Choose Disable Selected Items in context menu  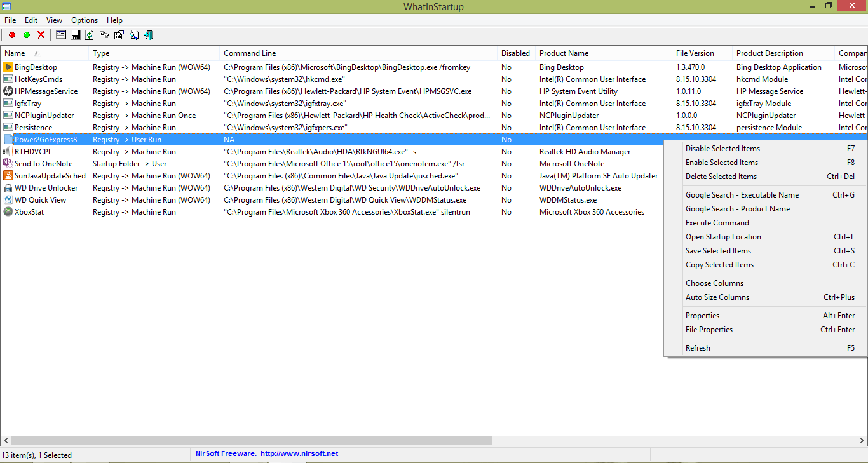[x=764, y=149]
